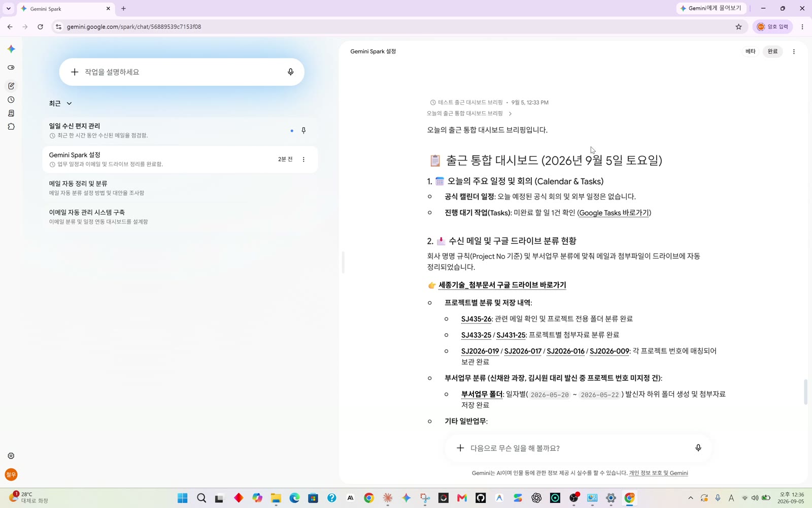This screenshot has height=508, width=812.
Task: Switch to the Gemini Spark browser tab
Action: coord(66,9)
